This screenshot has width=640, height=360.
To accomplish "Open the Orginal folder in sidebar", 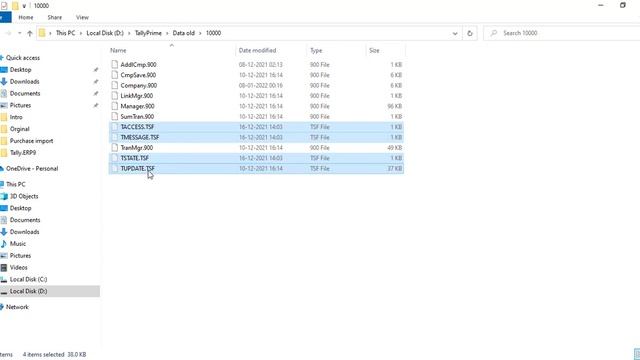I will point(20,129).
